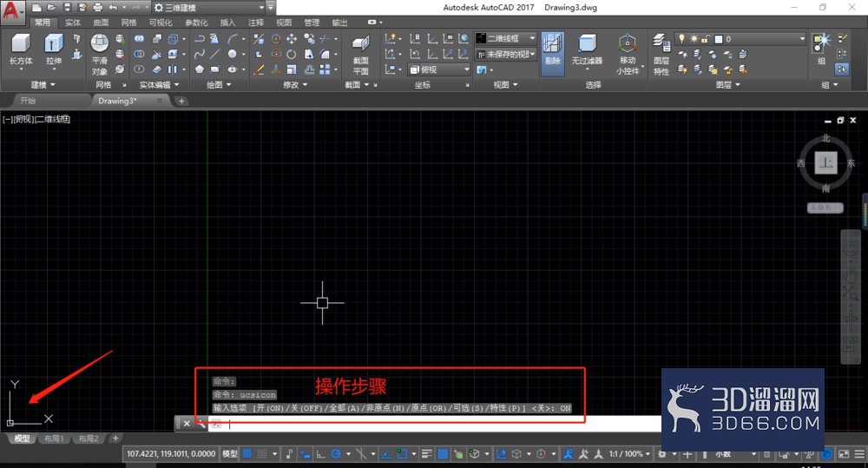The width and height of the screenshot is (868, 468).
Task: Toggle layer 0 lock padlock icon
Action: pos(706,39)
